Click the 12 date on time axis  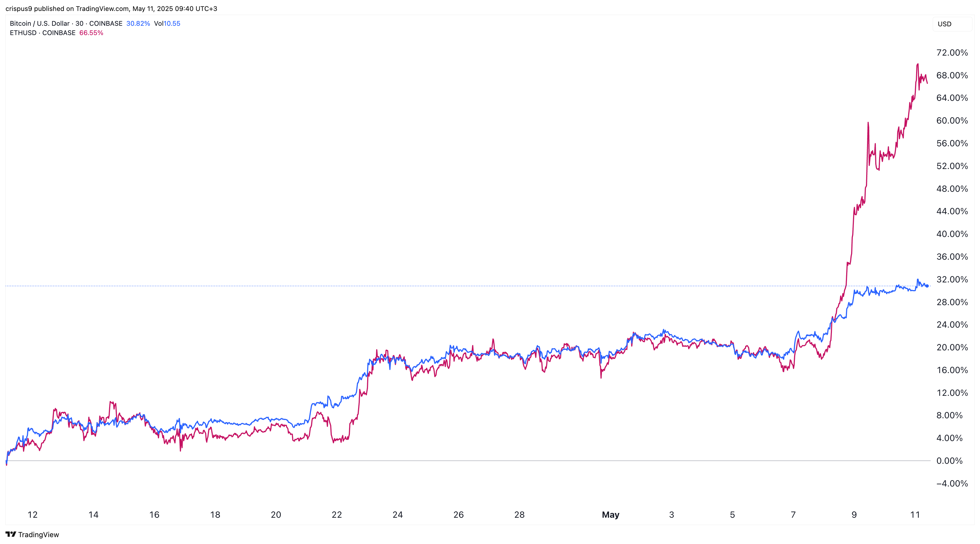point(33,515)
